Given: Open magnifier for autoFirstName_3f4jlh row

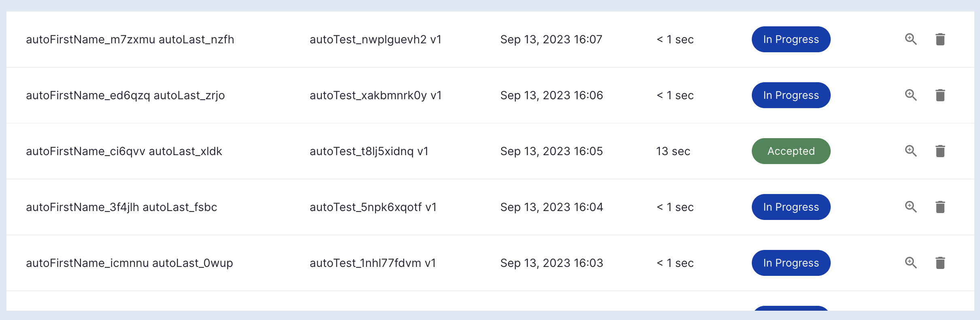Looking at the screenshot, I should tap(911, 207).
